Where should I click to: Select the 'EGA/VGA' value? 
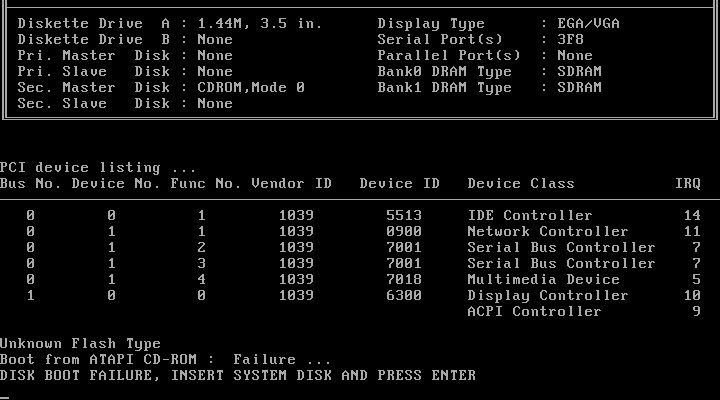[589, 23]
